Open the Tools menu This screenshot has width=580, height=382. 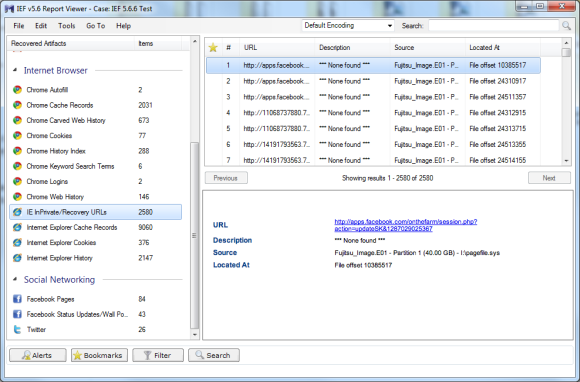pyautogui.click(x=67, y=26)
